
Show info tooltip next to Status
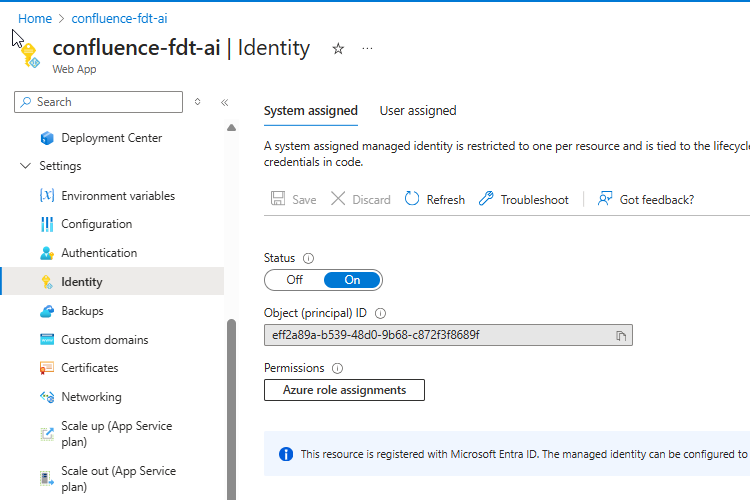309,258
